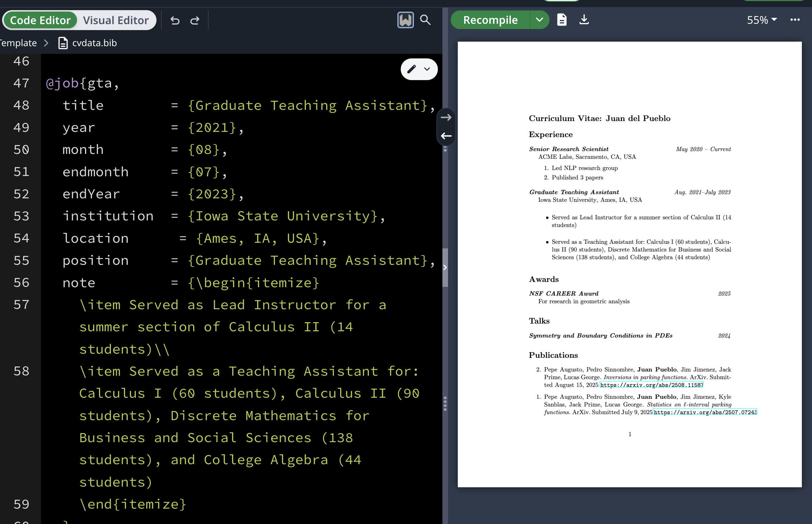Click cvdata.bib in the breadcrumb
The height and width of the screenshot is (524, 812).
click(x=94, y=43)
